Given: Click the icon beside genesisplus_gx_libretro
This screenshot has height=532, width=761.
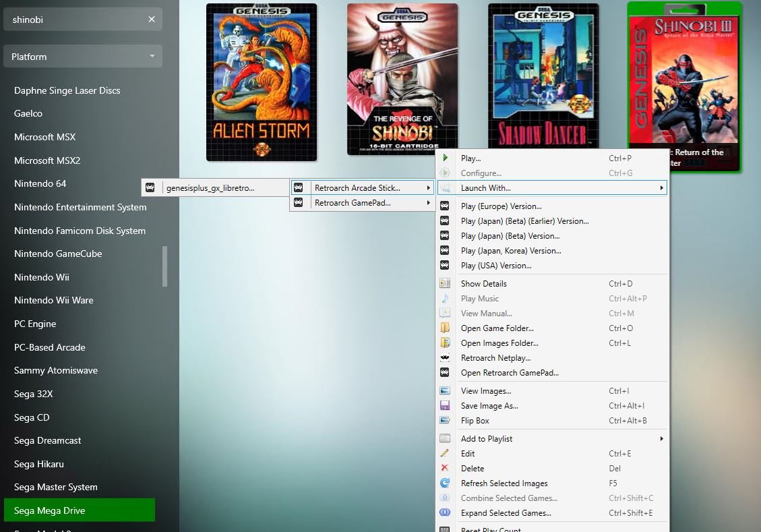Looking at the screenshot, I should (150, 187).
